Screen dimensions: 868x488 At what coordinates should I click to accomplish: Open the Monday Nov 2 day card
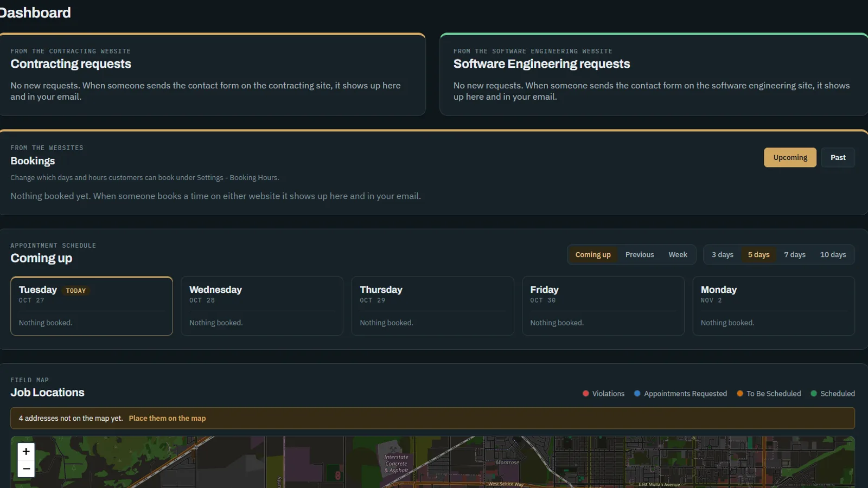pos(774,306)
